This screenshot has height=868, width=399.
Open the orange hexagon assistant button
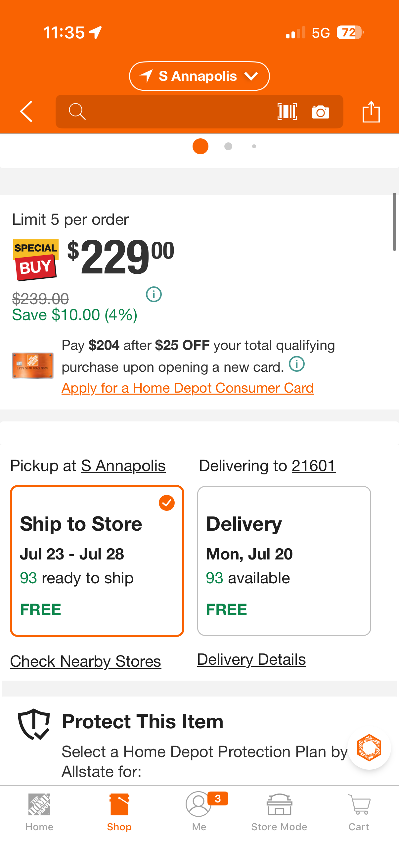[x=369, y=748]
